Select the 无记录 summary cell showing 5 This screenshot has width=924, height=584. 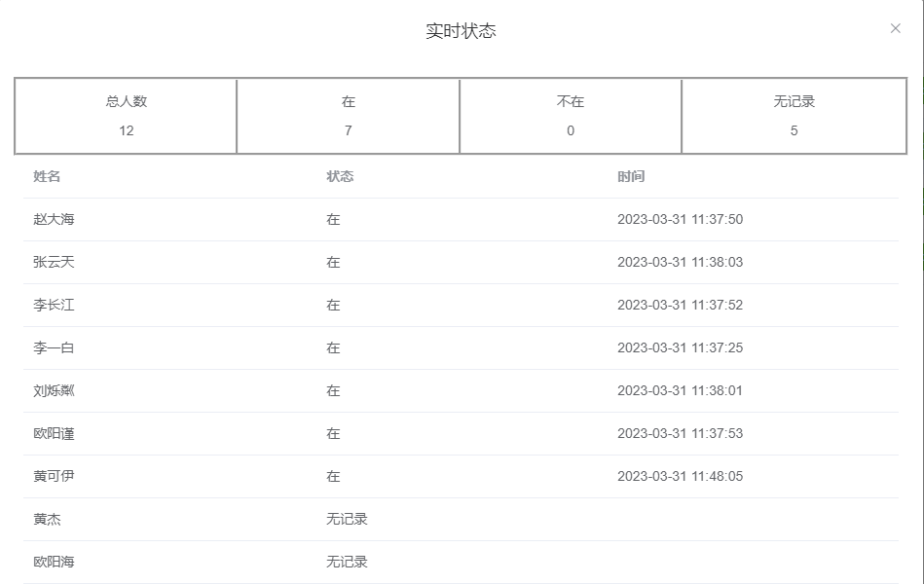(793, 116)
